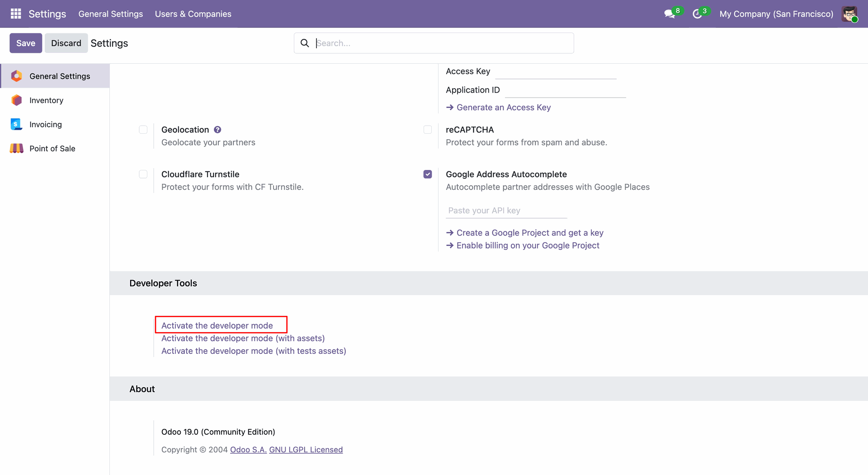The width and height of the screenshot is (868, 475).
Task: Open the Invoicing settings section
Action: 46,124
